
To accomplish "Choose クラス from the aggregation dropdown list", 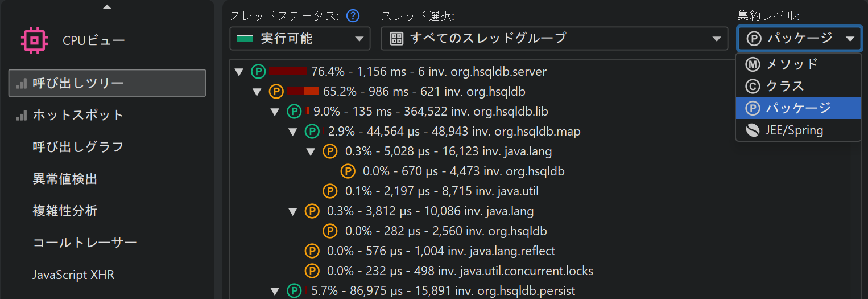I will point(785,86).
